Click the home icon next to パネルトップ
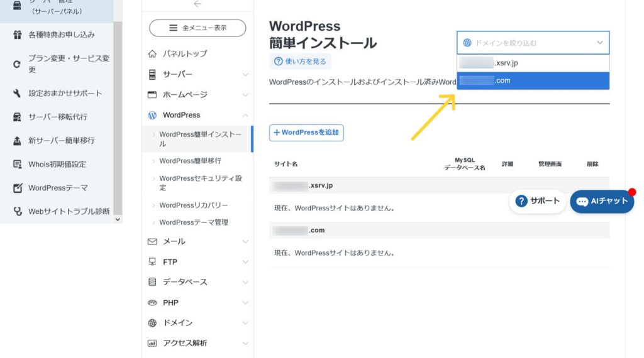Viewport: 644px width, 358px height. point(152,54)
